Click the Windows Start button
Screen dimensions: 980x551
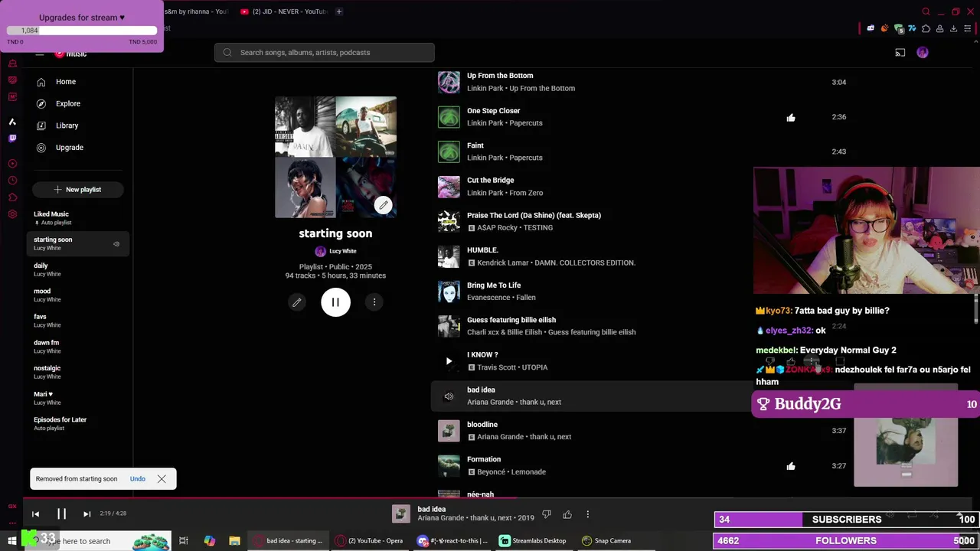[12, 541]
